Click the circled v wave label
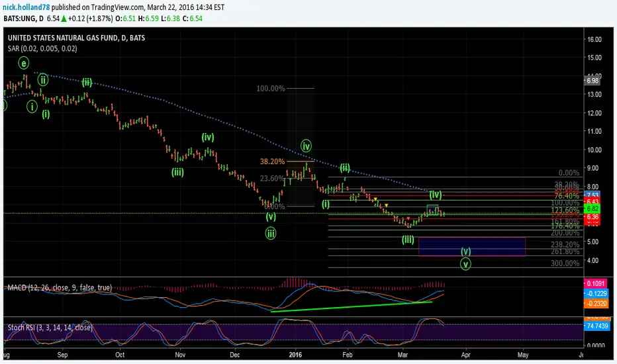 point(465,264)
